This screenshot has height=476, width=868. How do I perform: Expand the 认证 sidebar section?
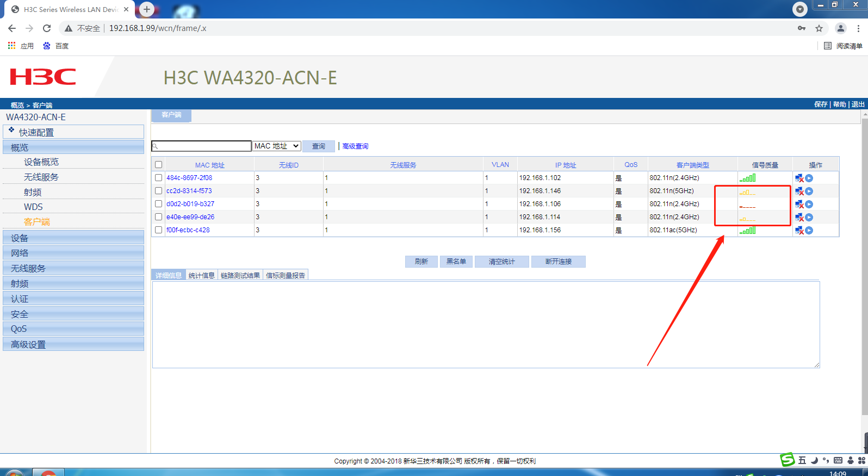coord(73,299)
